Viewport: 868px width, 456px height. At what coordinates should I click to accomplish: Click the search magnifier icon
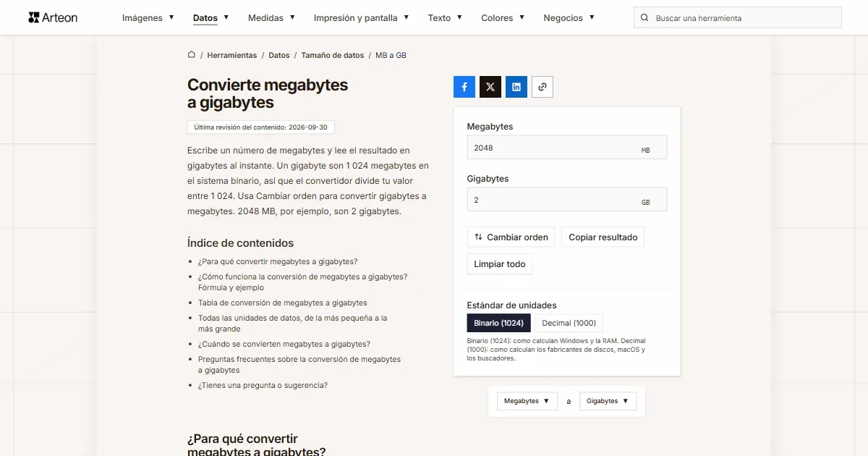click(x=644, y=18)
